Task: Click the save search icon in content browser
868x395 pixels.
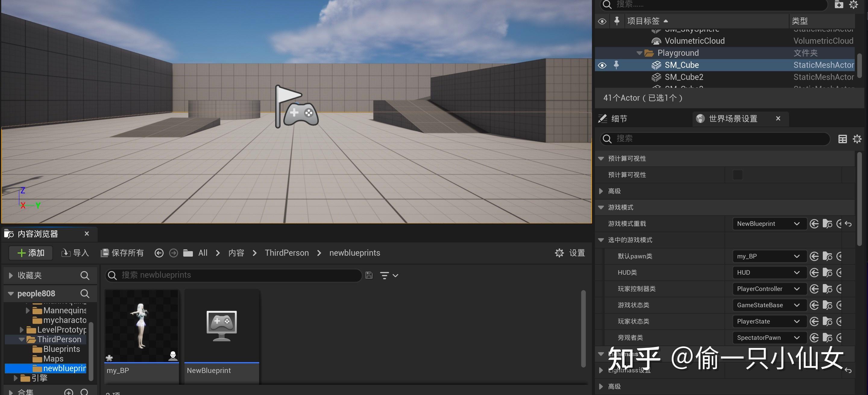Action: pos(369,275)
